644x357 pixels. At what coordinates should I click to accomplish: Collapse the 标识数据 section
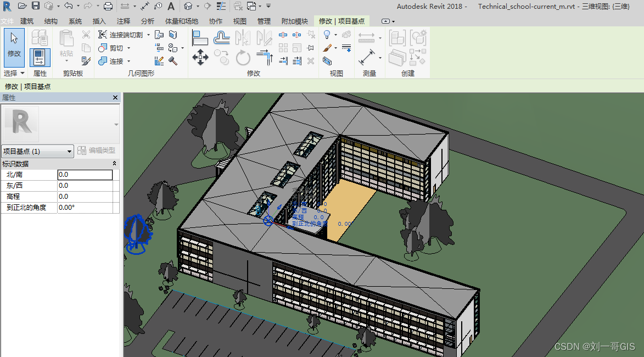tap(115, 164)
